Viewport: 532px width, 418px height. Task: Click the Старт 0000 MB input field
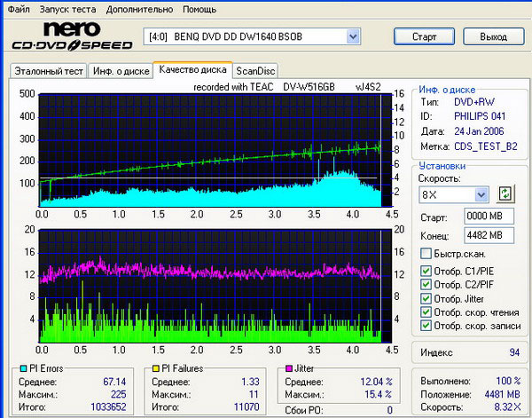pos(489,216)
